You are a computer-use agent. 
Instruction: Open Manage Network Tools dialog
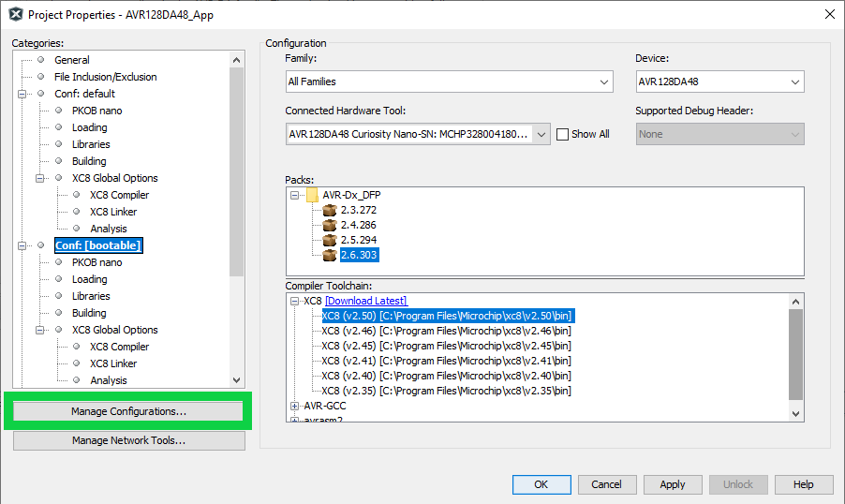click(x=128, y=440)
